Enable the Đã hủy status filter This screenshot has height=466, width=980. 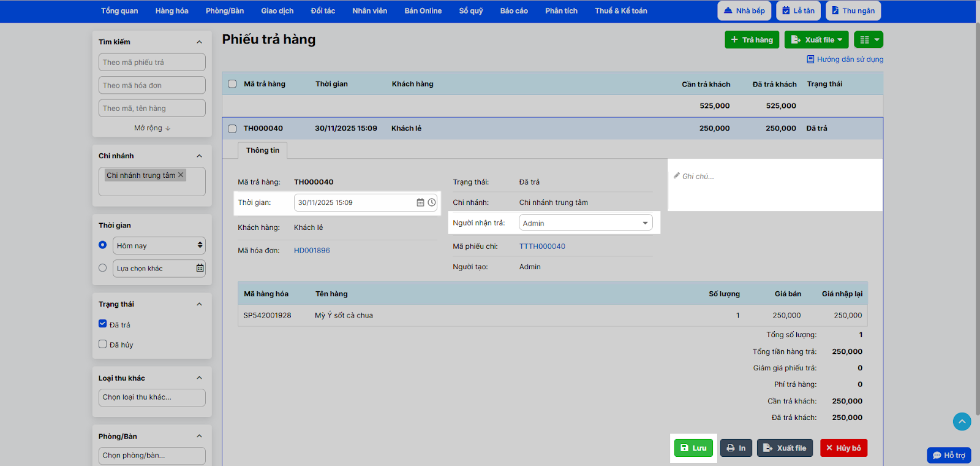[x=103, y=344]
